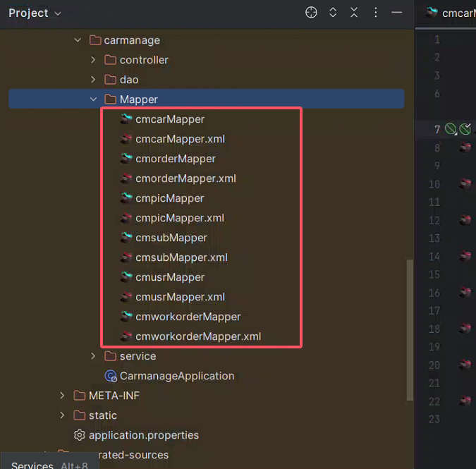Image resolution: width=476 pixels, height=469 pixels.
Task: Open application.properties file
Action: 144,435
